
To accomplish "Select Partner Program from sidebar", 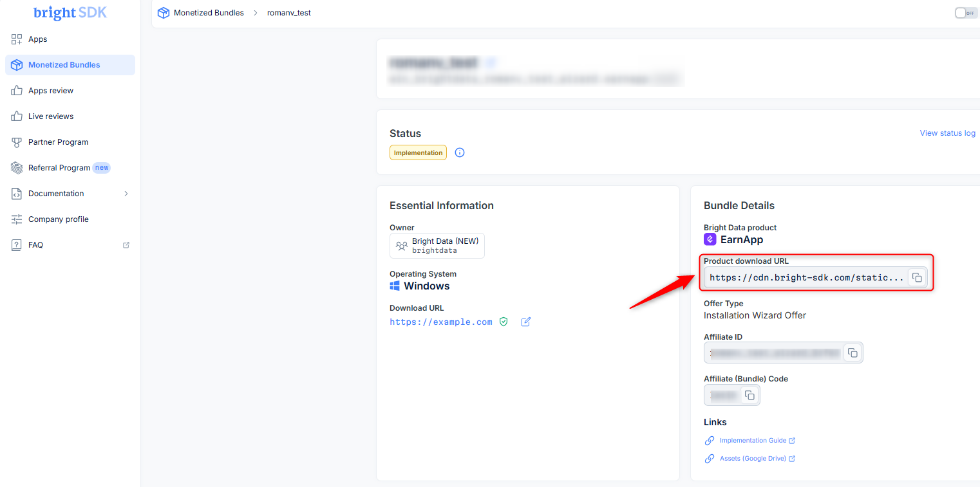I will (58, 142).
